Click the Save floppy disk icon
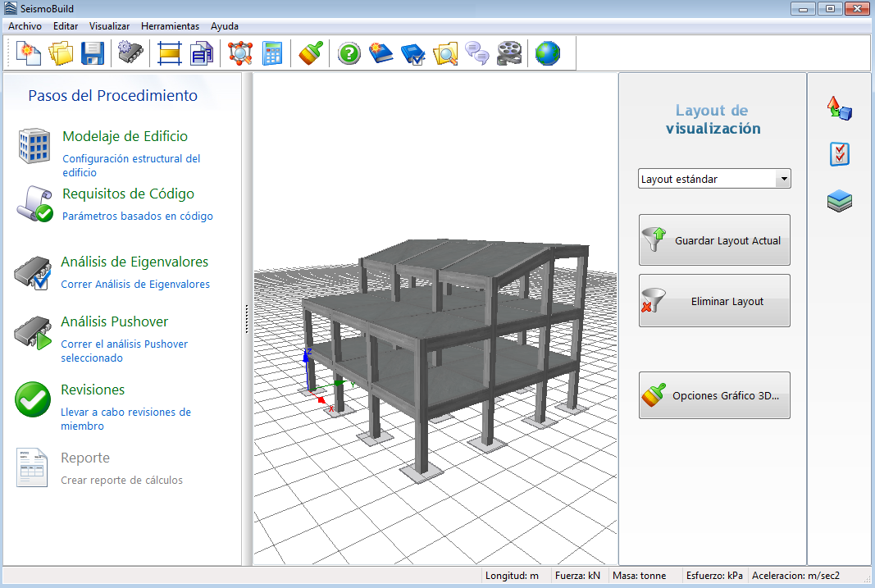 (92, 54)
